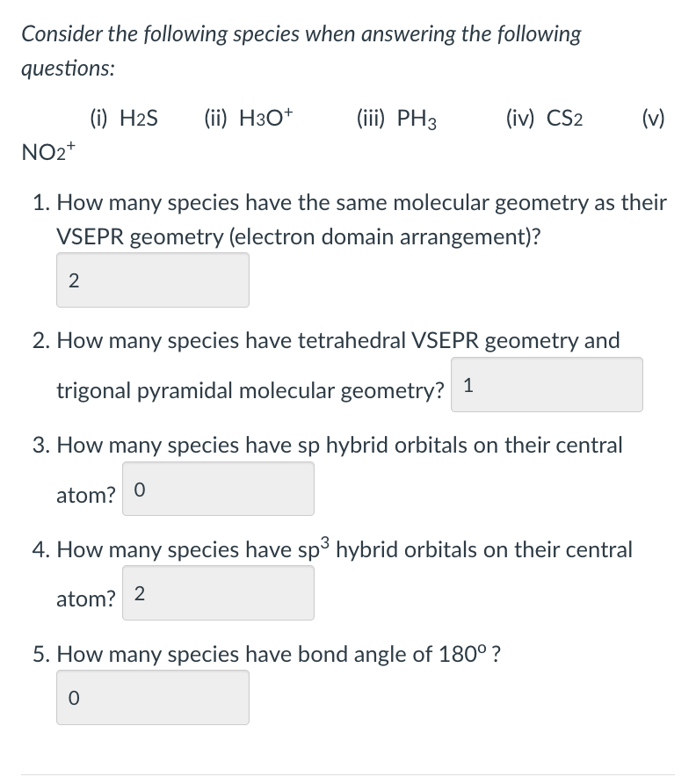The height and width of the screenshot is (784, 696).
Task: Select question 4 about sp3 hybrid orbitals
Action: [343, 549]
